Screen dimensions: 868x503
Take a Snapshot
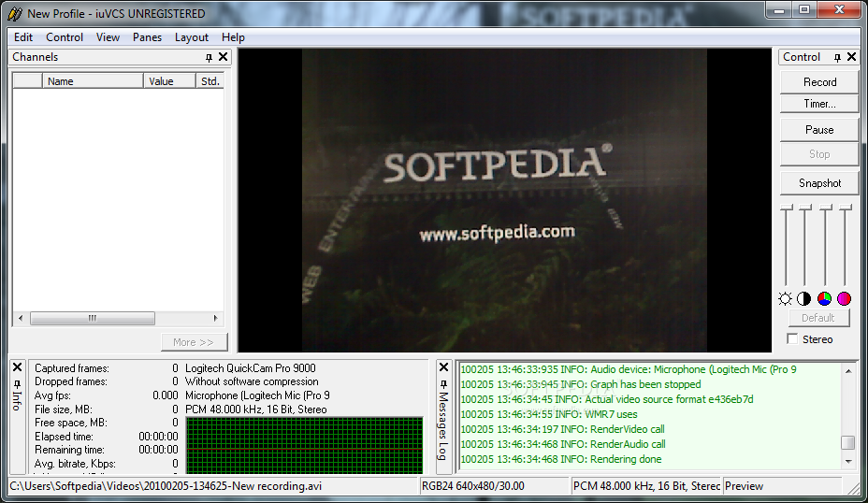(819, 182)
